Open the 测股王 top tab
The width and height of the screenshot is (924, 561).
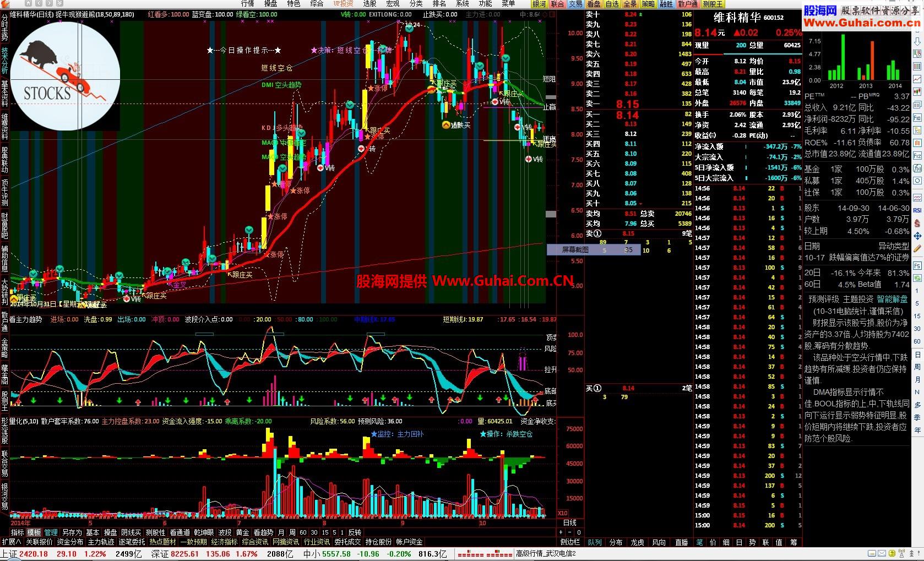(713, 4)
